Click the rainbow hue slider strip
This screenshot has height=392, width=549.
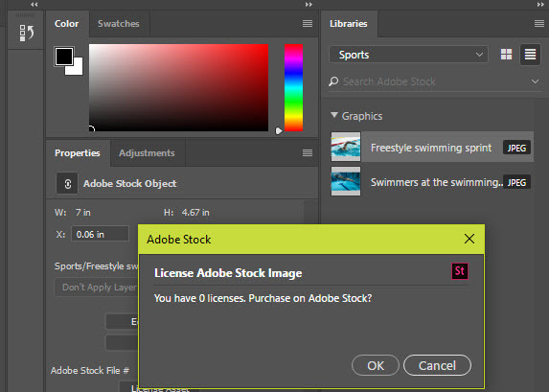coord(293,87)
